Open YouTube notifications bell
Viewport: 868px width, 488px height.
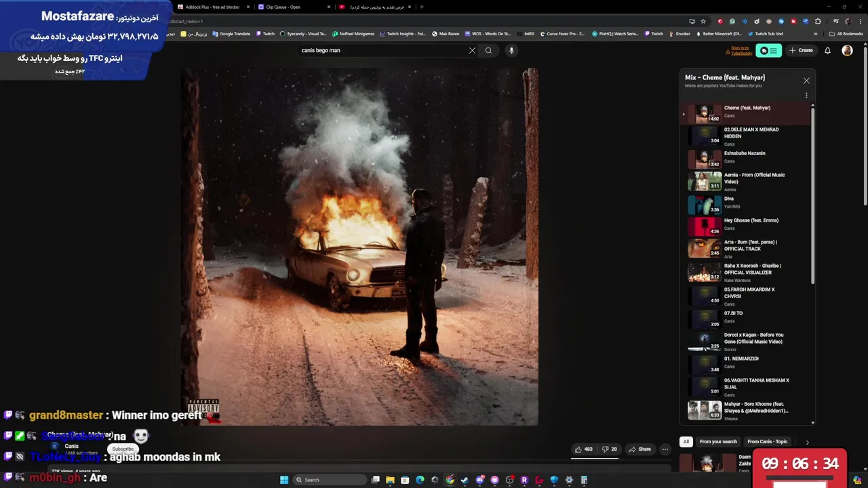[827, 50]
